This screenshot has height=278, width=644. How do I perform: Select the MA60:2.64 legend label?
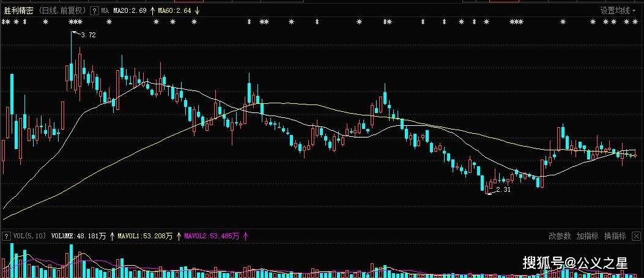click(174, 11)
